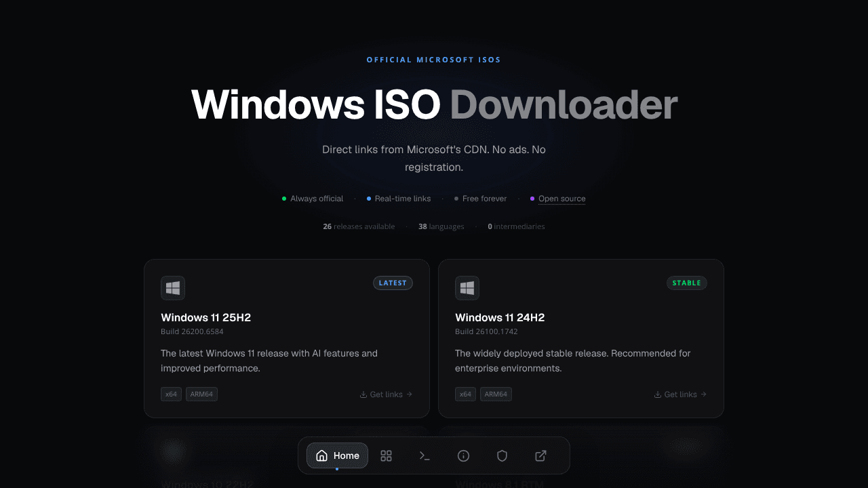Open the terminal prompt icon in dock
This screenshot has height=488, width=868.
click(425, 455)
